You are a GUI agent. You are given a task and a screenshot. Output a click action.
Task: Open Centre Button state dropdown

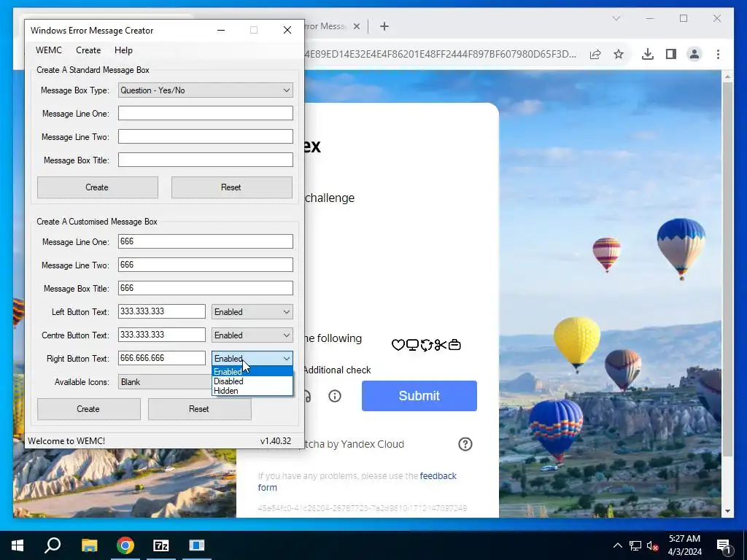252,335
